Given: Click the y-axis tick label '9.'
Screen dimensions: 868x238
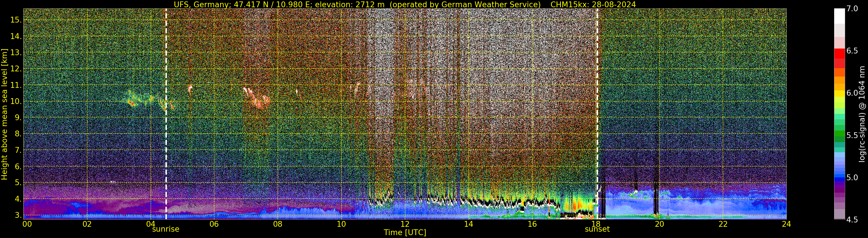Looking at the screenshot, I should point(18,118).
